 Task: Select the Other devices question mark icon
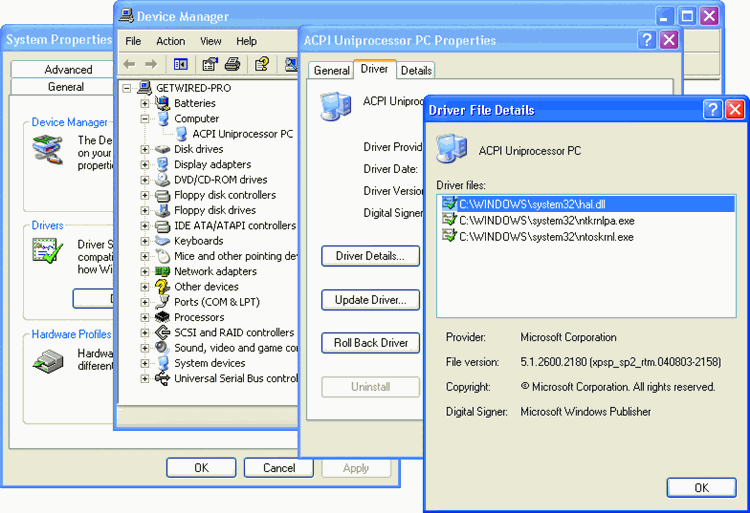click(163, 287)
